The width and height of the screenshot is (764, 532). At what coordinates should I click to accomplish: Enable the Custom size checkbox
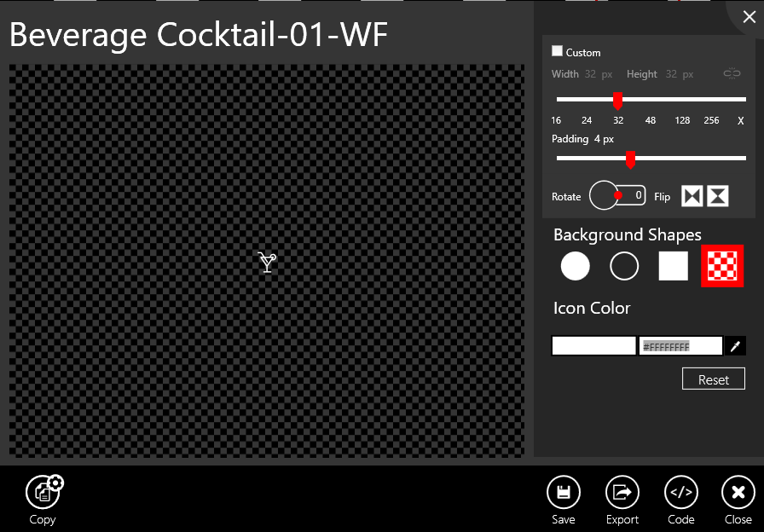558,52
